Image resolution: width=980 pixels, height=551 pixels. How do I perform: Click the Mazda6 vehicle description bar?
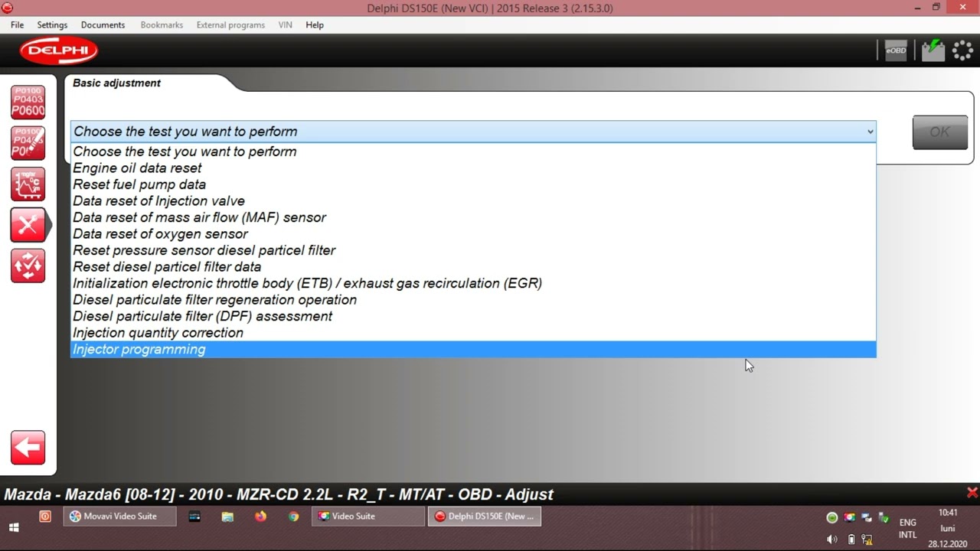click(x=279, y=494)
